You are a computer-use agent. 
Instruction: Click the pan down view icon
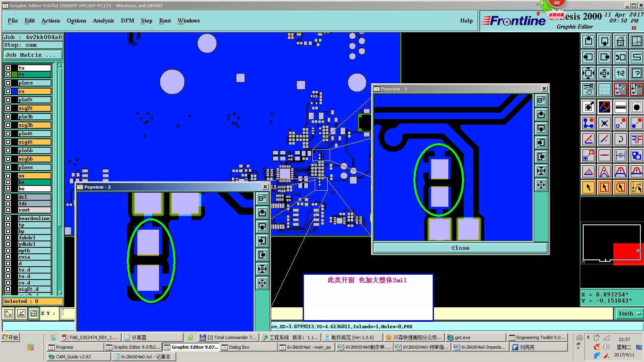coord(605,41)
